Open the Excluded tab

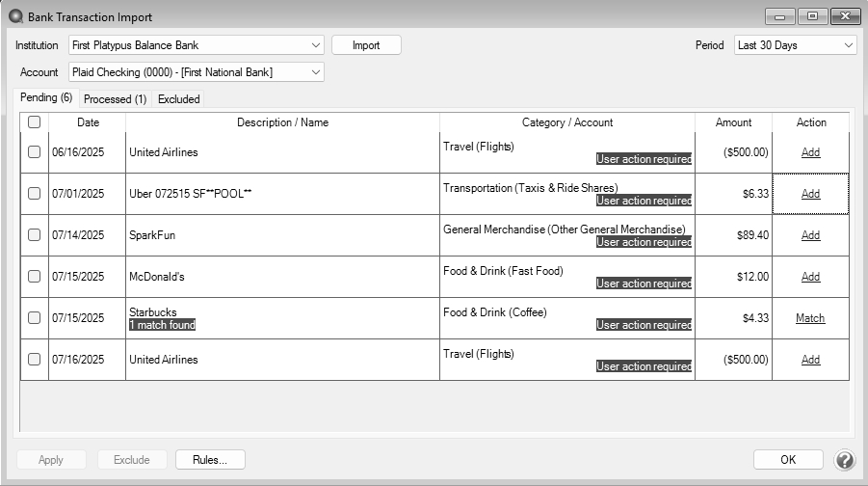[x=178, y=98]
